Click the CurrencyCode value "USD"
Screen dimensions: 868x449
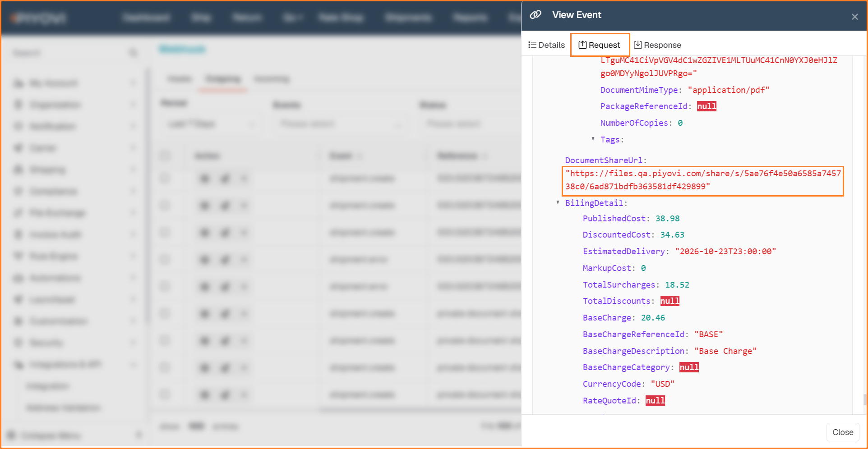point(662,384)
